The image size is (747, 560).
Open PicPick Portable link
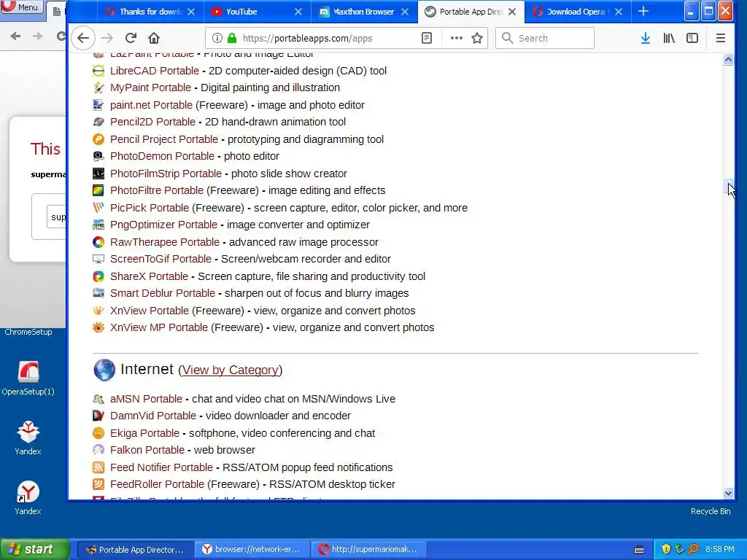150,208
